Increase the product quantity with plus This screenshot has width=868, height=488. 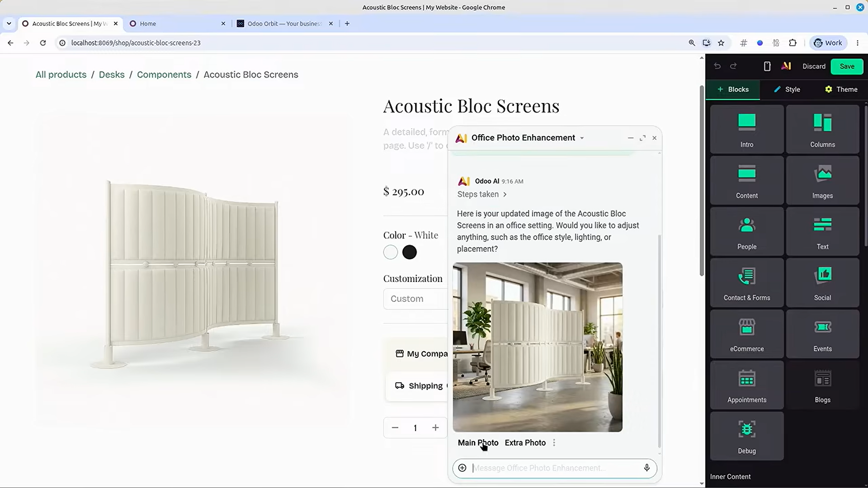(x=435, y=427)
